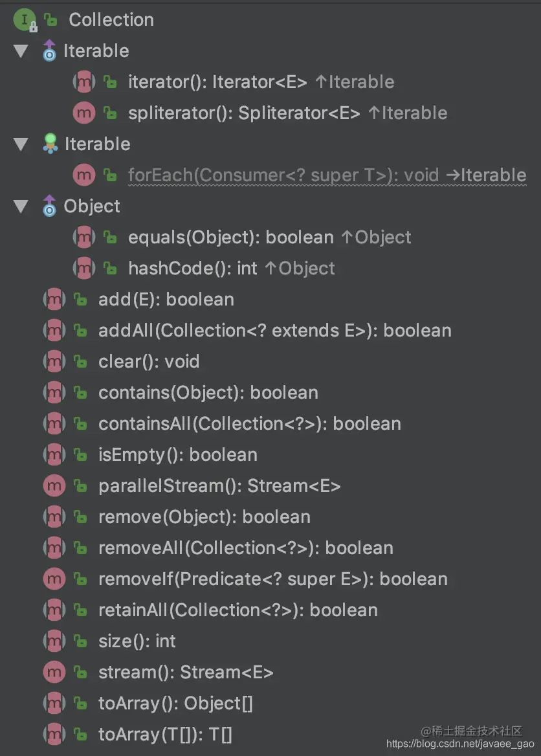Screen dimensions: 541x756
Task: Select containsAll(Collection<?>) method
Action: [x=250, y=424]
